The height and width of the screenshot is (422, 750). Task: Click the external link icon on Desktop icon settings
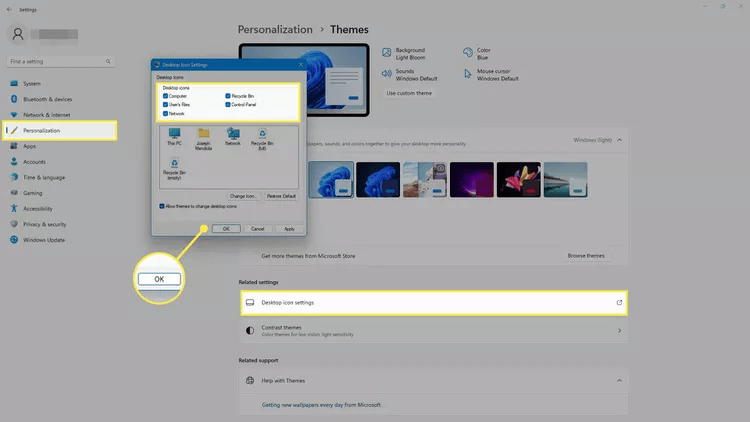click(x=619, y=302)
